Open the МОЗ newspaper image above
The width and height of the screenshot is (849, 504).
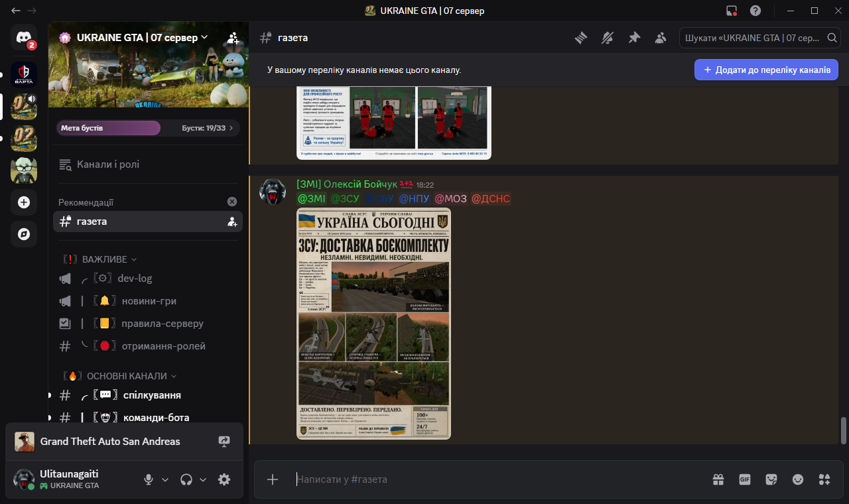394,123
